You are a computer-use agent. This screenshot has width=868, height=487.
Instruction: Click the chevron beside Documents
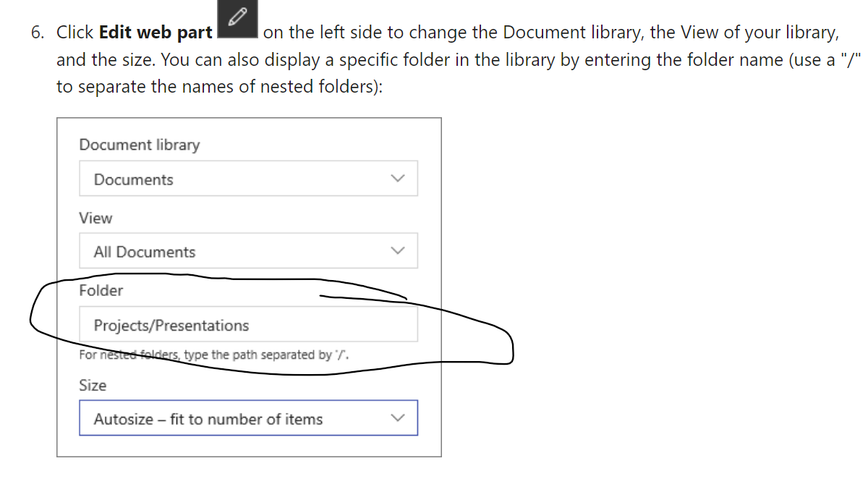(x=397, y=178)
